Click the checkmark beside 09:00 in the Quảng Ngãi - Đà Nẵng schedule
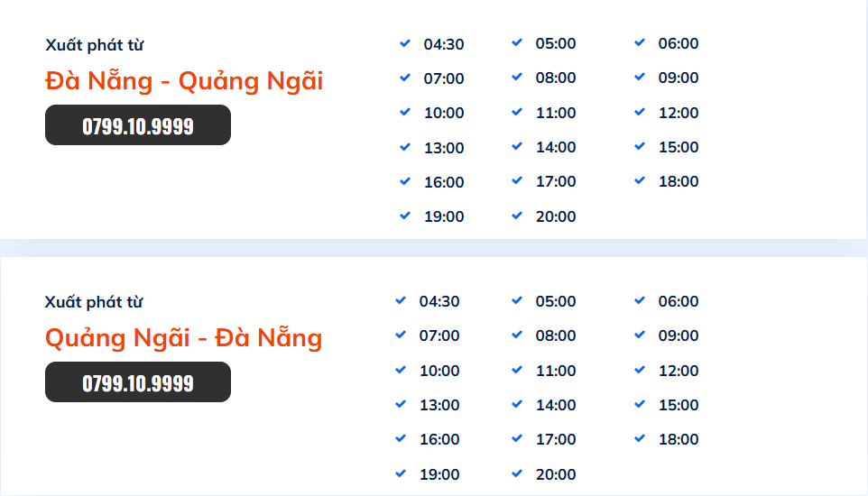Screen dimensions: 868x496 640,335
